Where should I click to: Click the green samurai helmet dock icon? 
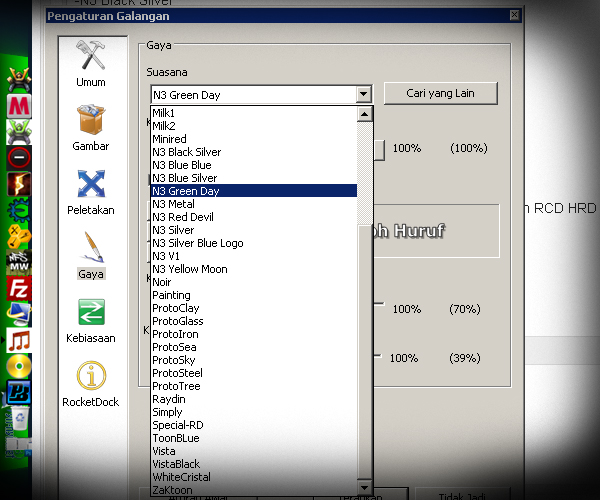pyautogui.click(x=18, y=132)
